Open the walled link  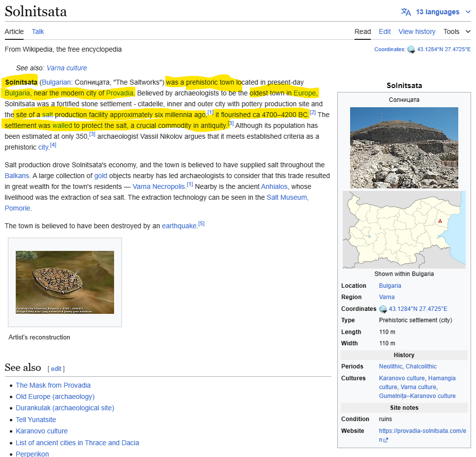[x=62, y=126]
